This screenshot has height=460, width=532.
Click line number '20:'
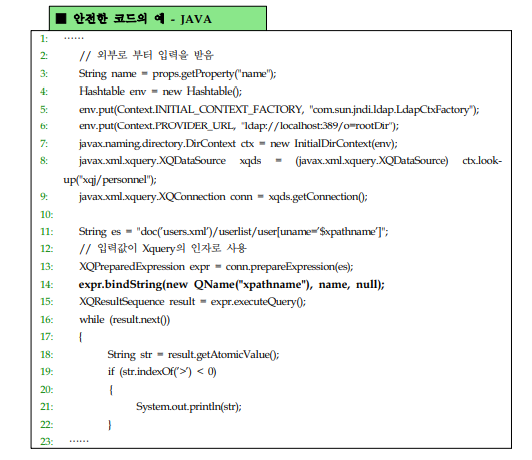pyautogui.click(x=46, y=389)
